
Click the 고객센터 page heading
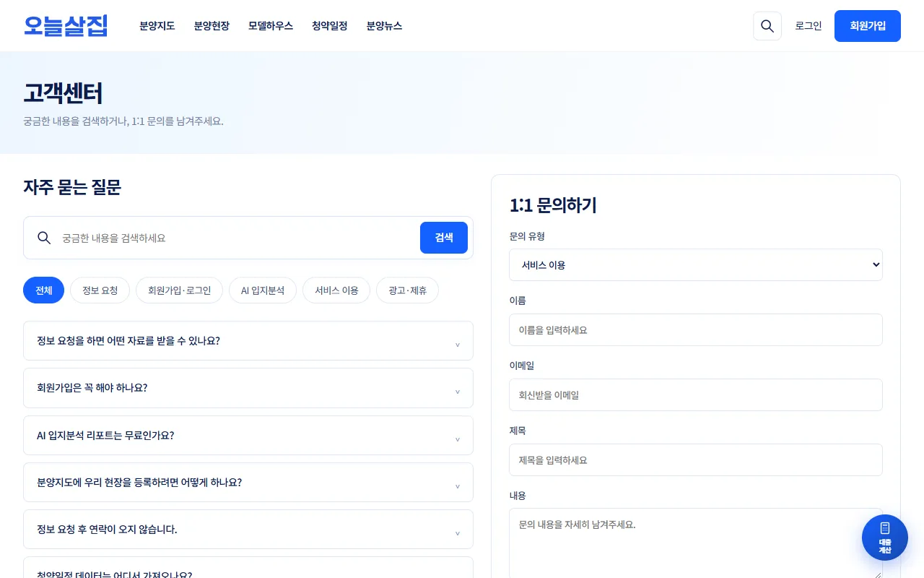point(63,94)
